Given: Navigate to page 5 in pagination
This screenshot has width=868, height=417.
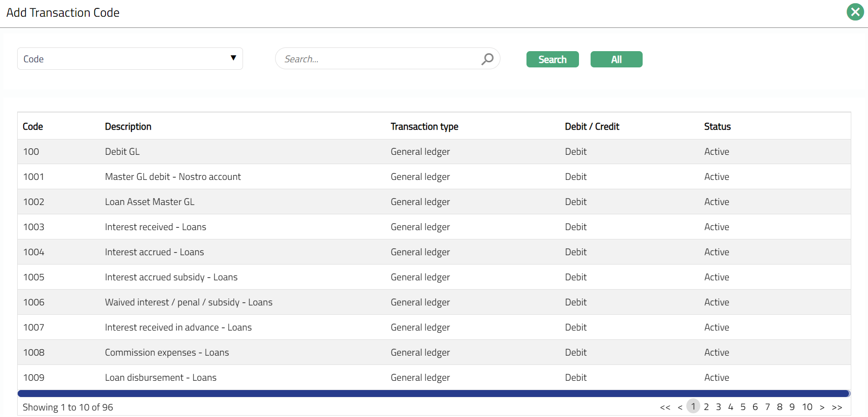Looking at the screenshot, I should pyautogui.click(x=743, y=407).
